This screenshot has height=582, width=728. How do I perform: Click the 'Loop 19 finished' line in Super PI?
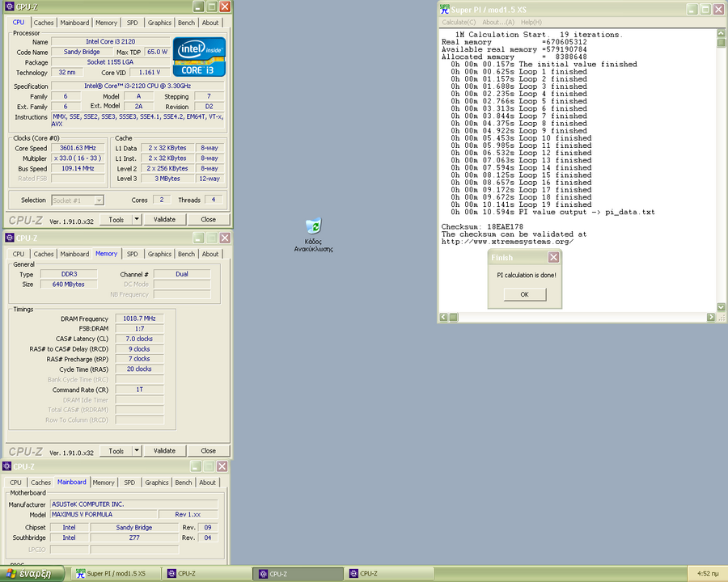[521, 205]
